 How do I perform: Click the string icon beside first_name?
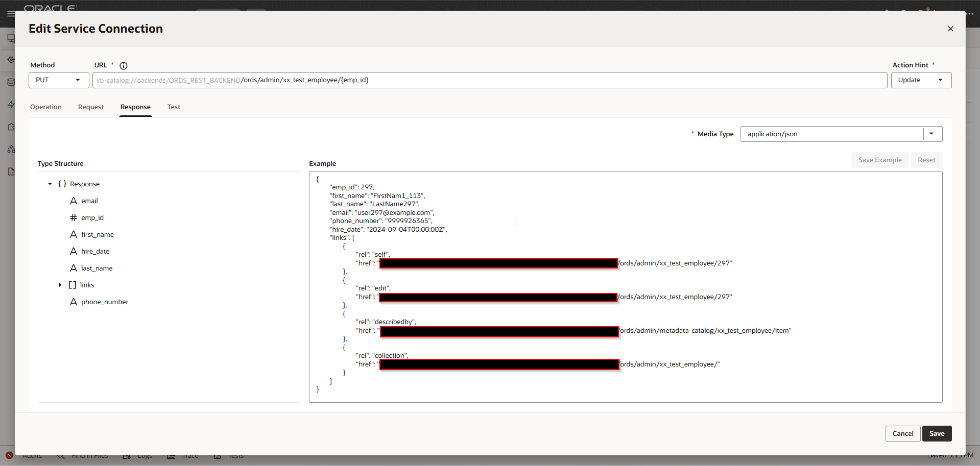[x=74, y=234]
